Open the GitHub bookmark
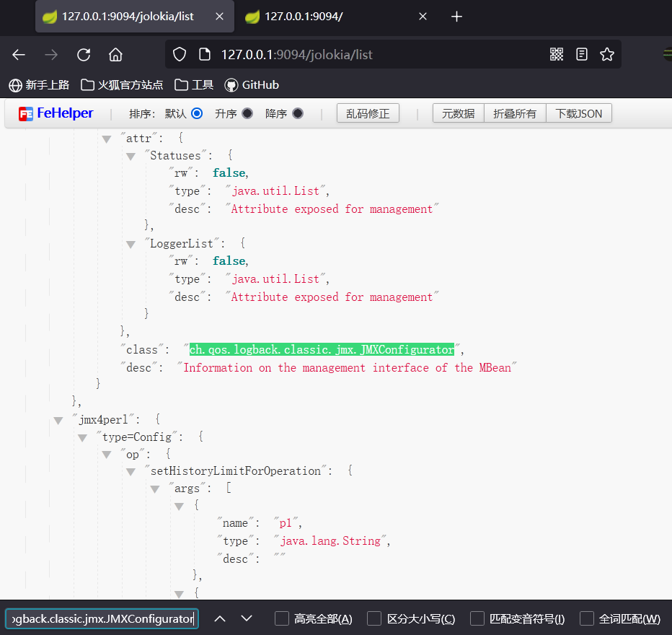672x635 pixels. (252, 85)
